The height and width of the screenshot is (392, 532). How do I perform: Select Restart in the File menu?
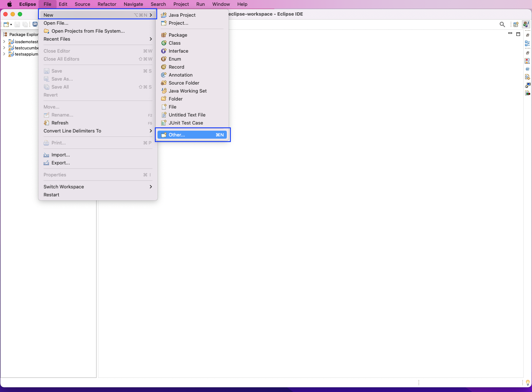pyautogui.click(x=98, y=195)
